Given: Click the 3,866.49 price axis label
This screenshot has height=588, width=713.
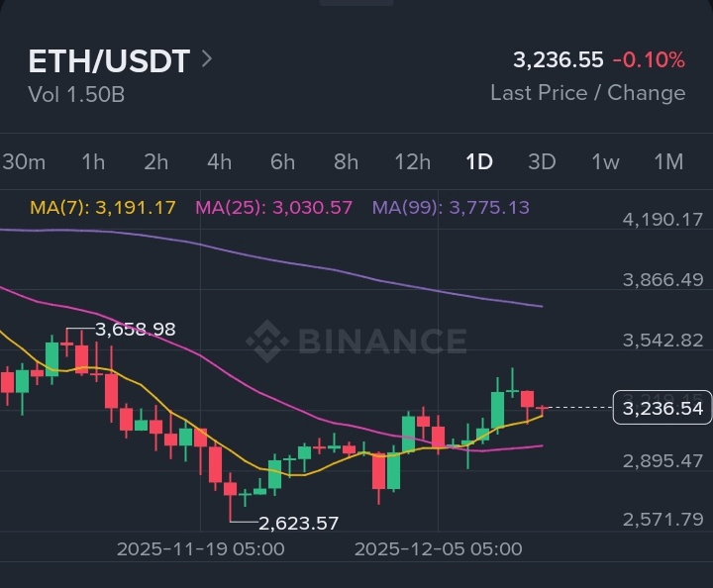Looking at the screenshot, I should tap(662, 280).
